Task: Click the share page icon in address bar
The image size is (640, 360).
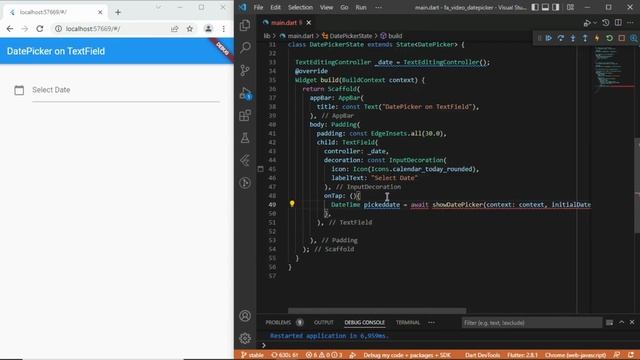Action: click(175, 29)
